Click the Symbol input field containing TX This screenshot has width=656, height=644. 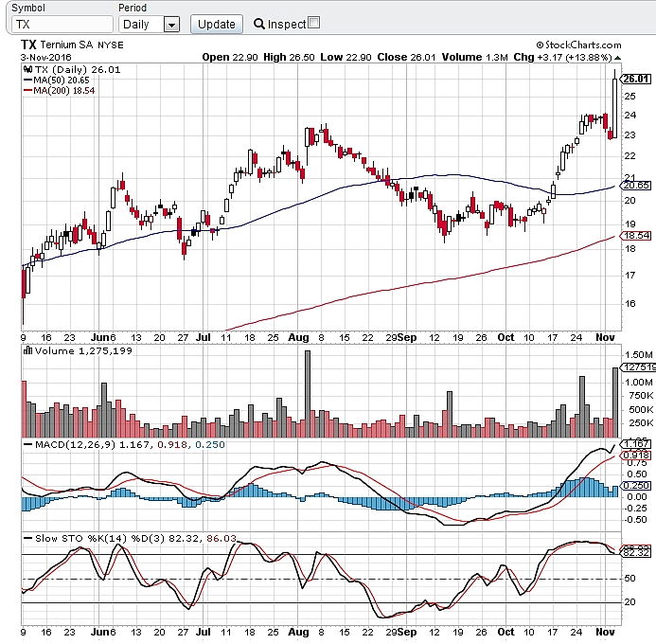(x=62, y=25)
